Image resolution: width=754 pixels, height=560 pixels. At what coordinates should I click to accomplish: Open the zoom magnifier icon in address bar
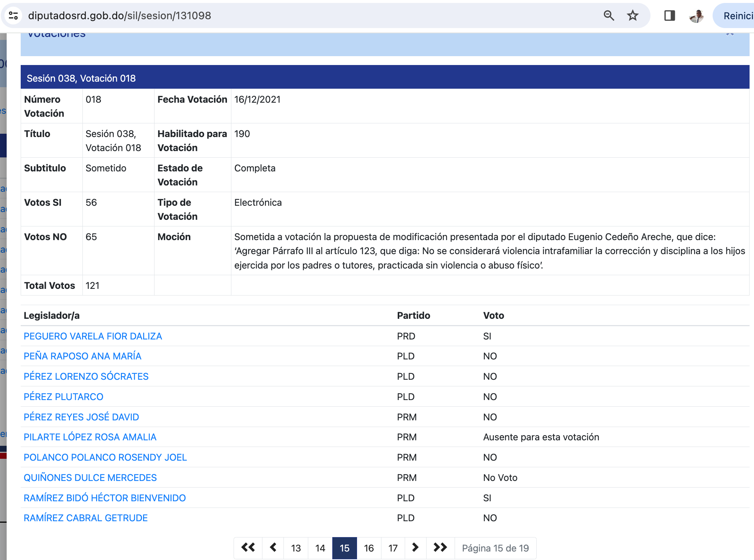pyautogui.click(x=609, y=16)
